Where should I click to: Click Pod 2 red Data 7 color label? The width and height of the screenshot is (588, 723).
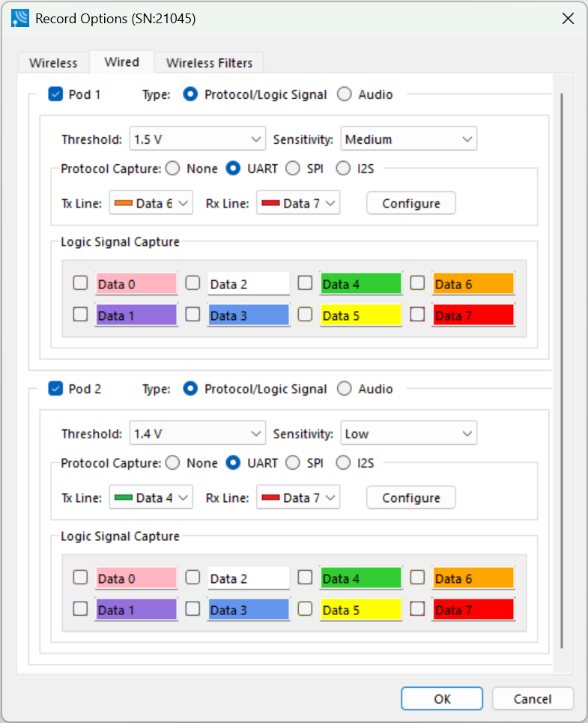(473, 609)
